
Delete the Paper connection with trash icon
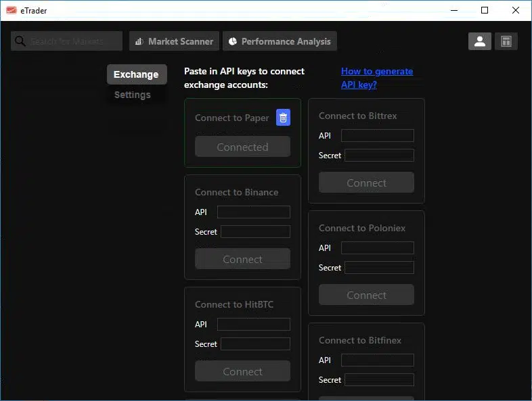point(284,118)
